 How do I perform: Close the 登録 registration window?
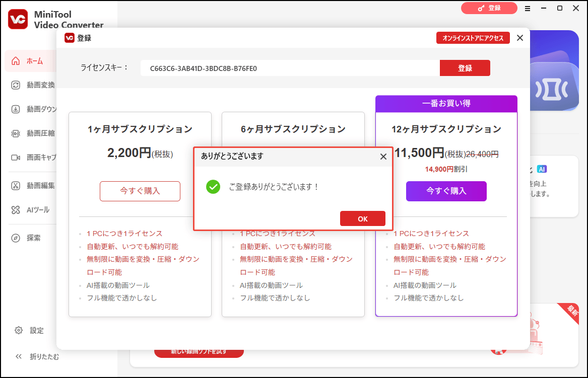[x=519, y=38]
